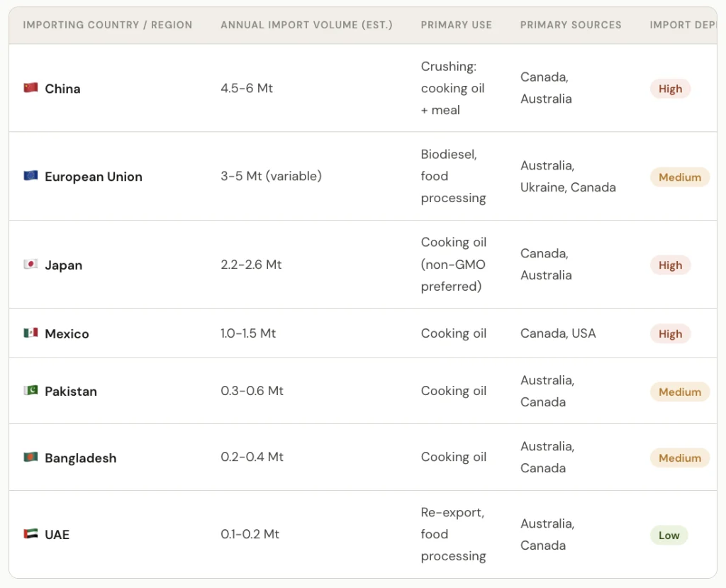Click the 0.3–0.6 Mt volume cell
726x588 pixels.
(252, 391)
